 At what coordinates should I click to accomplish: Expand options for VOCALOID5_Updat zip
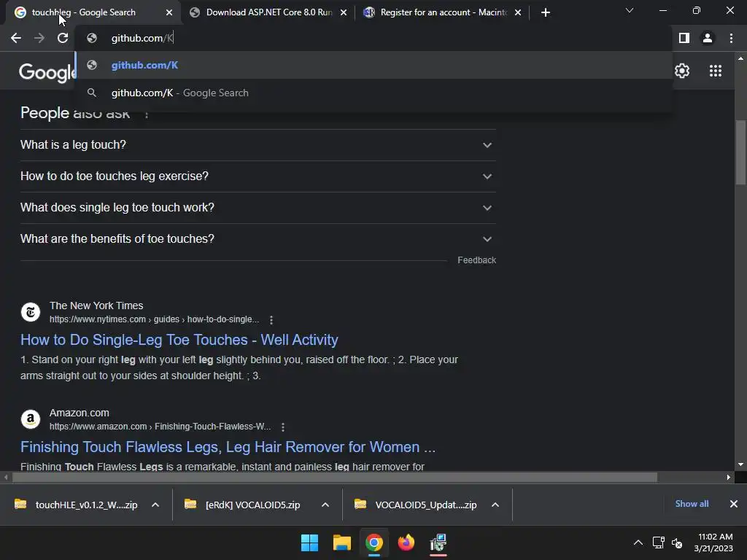[495, 505]
